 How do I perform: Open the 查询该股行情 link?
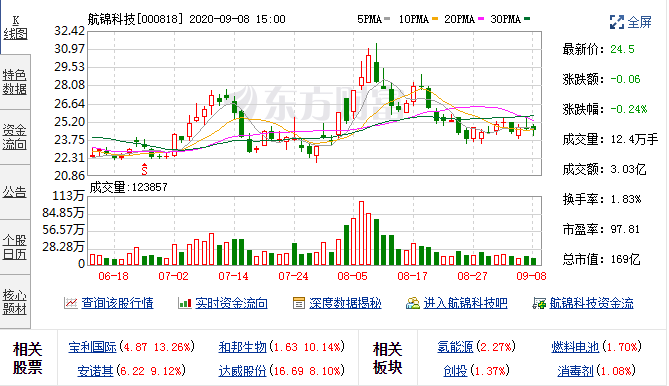[x=117, y=303]
